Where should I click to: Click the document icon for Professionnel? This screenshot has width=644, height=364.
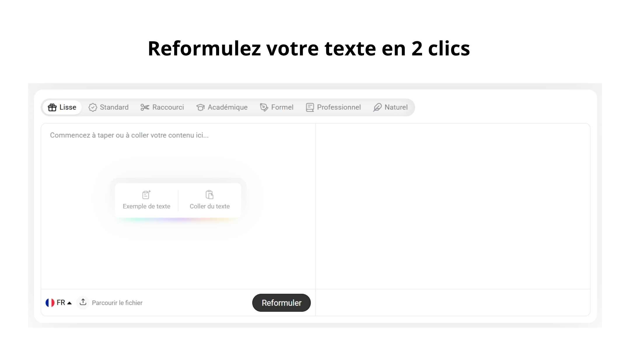310,107
